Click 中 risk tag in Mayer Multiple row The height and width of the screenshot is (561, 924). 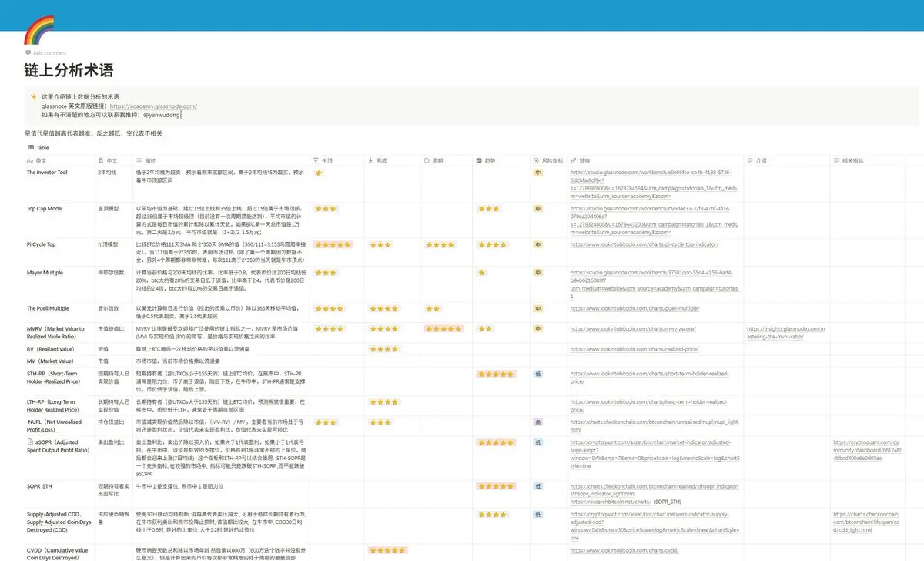(538, 273)
